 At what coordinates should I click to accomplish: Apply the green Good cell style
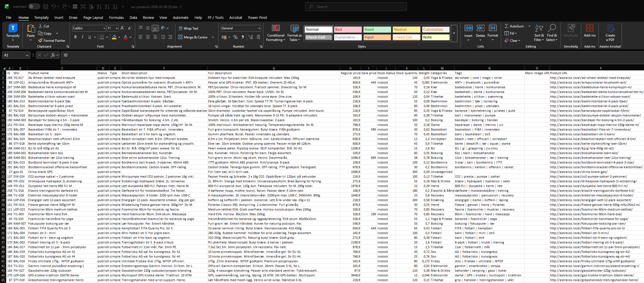click(377, 29)
